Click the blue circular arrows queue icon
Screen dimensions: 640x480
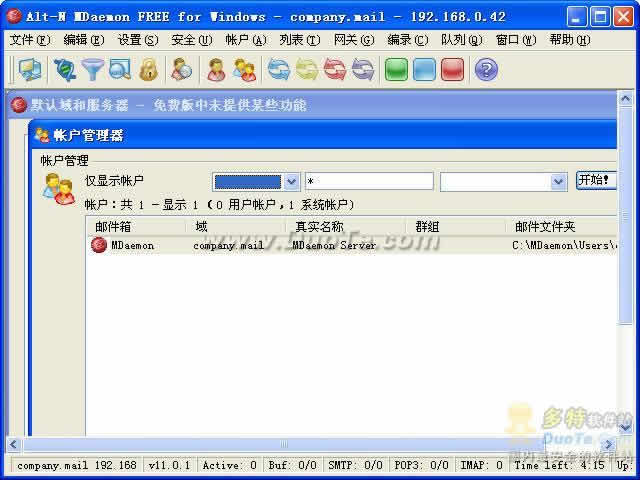pos(278,69)
